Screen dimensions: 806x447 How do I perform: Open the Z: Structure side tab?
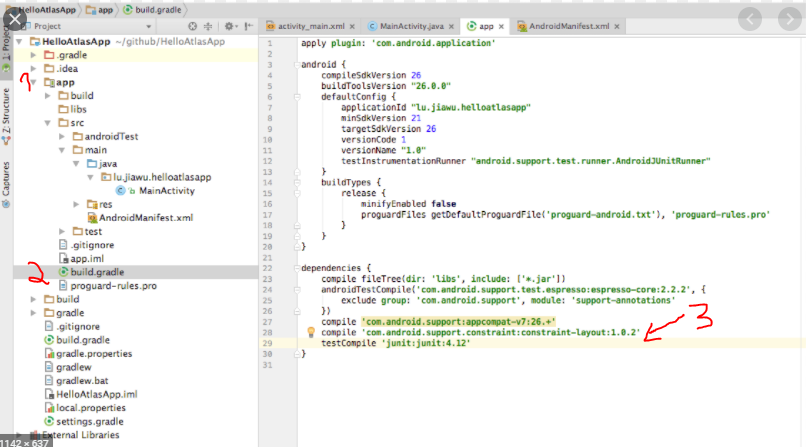click(x=6, y=111)
